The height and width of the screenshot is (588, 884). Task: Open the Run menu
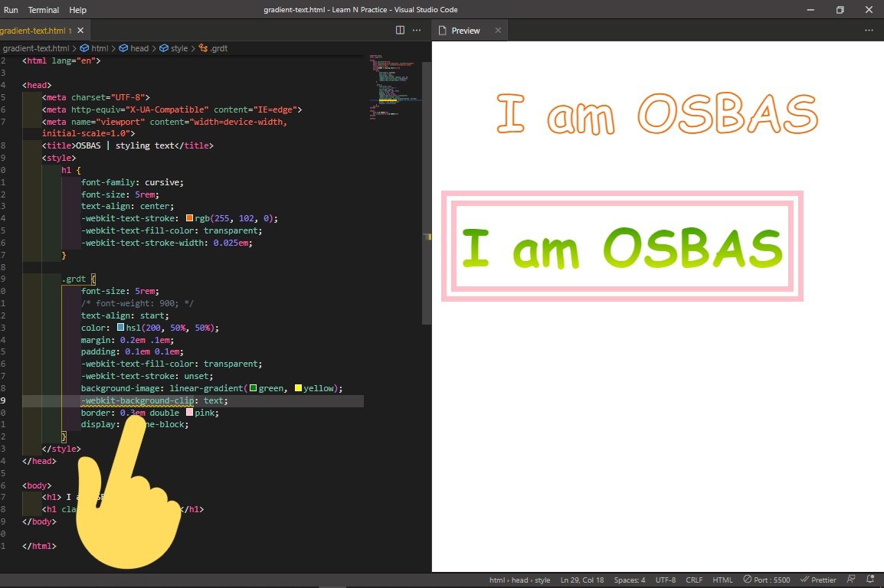coord(11,10)
